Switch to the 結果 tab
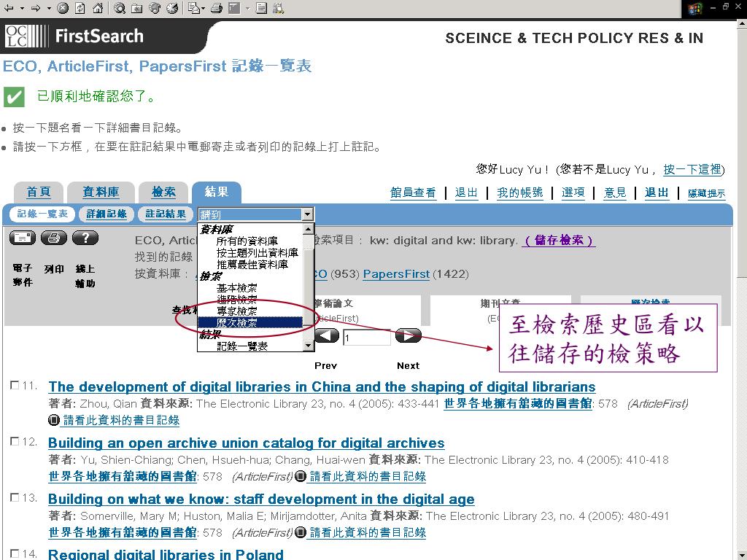 point(216,192)
